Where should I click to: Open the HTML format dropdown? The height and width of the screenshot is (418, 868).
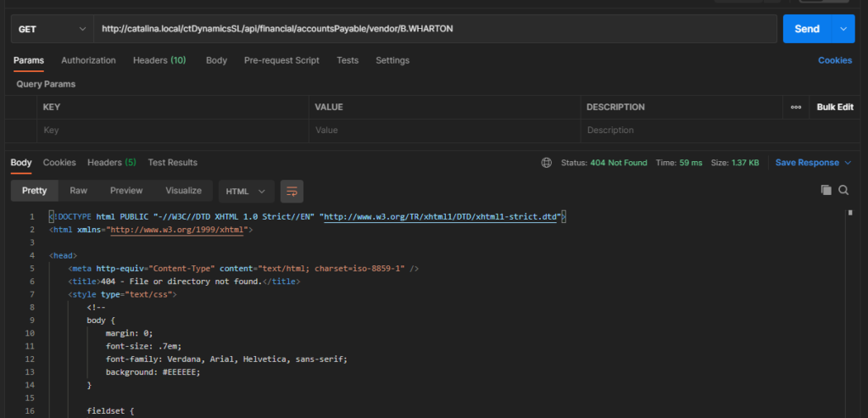pyautogui.click(x=246, y=191)
